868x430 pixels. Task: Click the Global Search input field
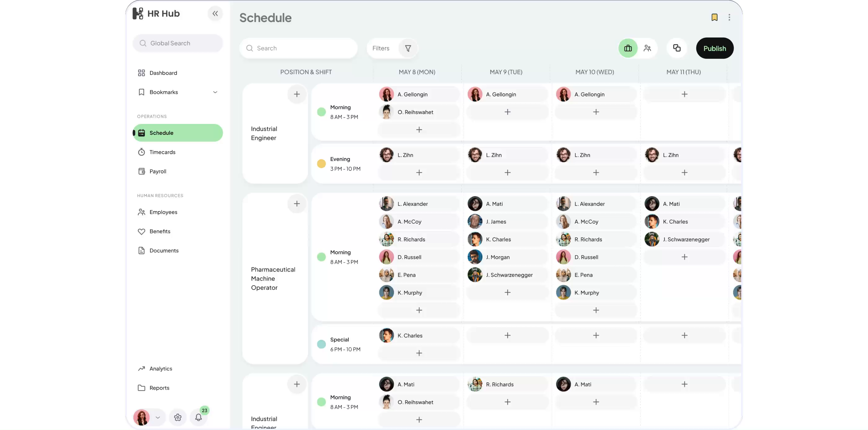tap(178, 43)
